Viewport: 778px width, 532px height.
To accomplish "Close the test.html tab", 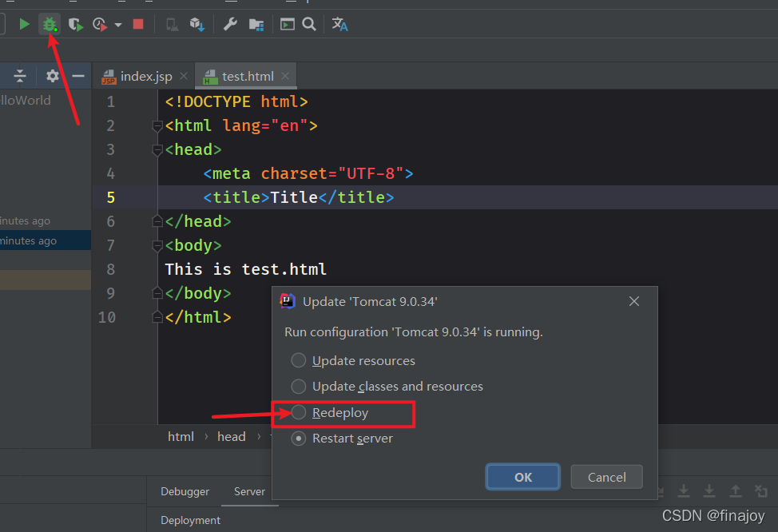I will coord(285,76).
